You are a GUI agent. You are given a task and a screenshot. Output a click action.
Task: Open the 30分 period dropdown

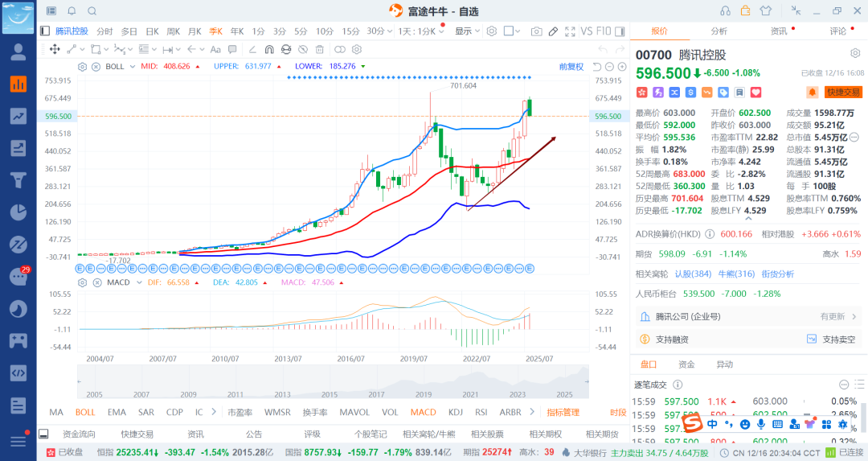[379, 31]
